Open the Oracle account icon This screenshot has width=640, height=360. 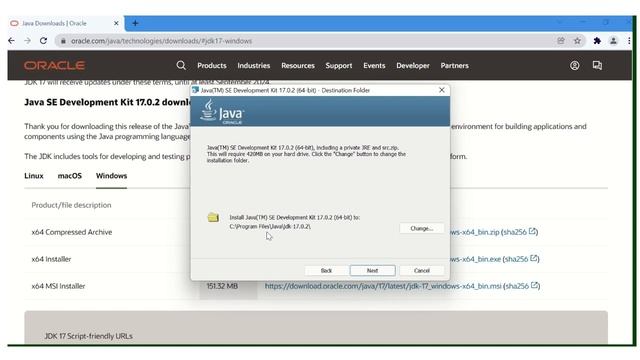tap(574, 65)
